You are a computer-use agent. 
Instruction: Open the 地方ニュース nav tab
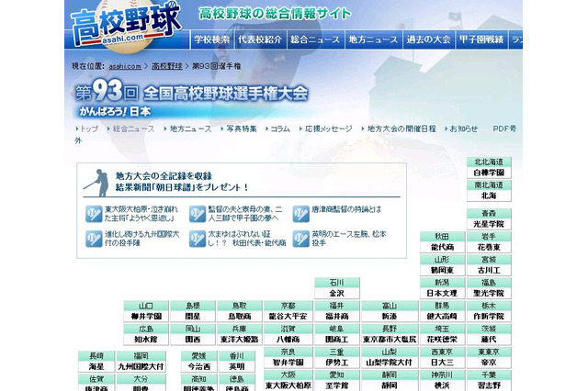tap(373, 39)
